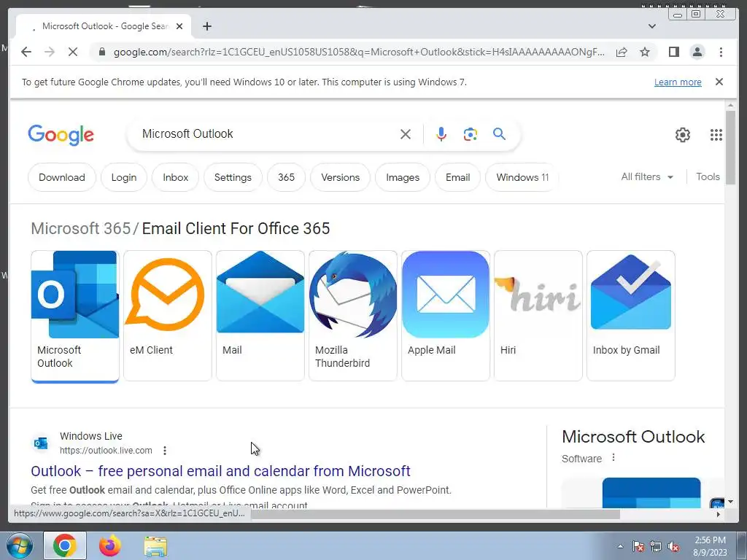Open Windows Explorer from the taskbar
This screenshot has height=560, width=747.
[155, 546]
